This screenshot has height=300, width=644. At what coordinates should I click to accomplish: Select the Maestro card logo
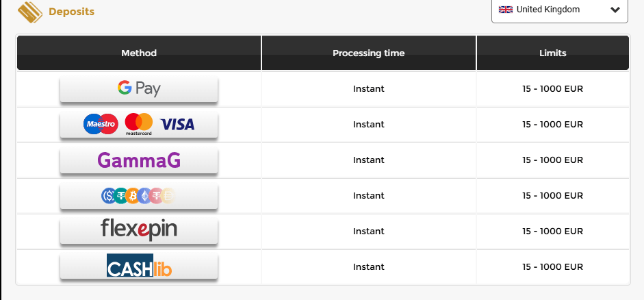click(x=101, y=124)
